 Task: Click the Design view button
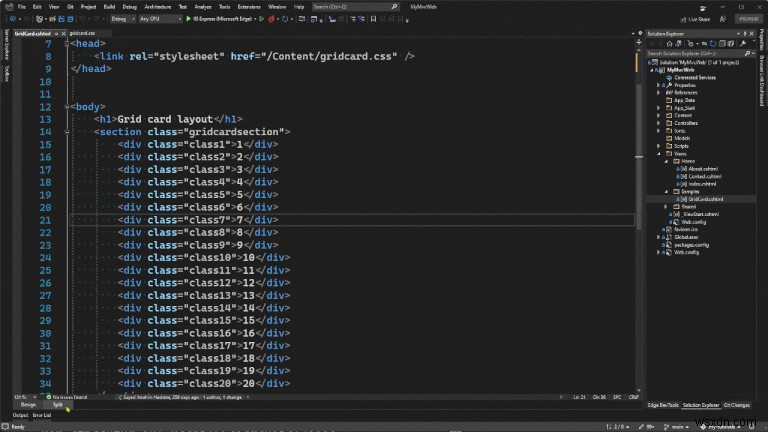click(28, 405)
